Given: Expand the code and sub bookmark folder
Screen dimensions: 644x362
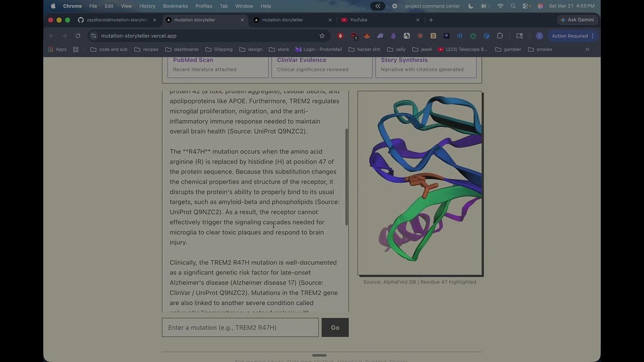Looking at the screenshot, I should coord(109,49).
